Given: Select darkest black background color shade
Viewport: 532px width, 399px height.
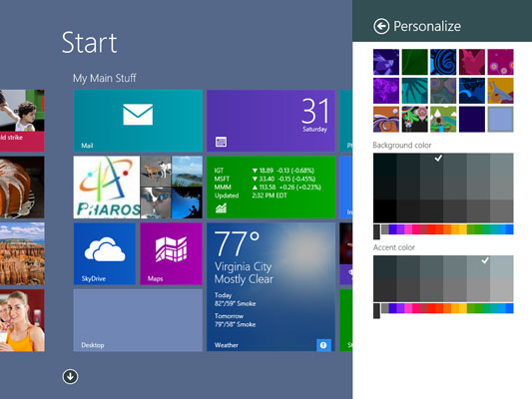Looking at the screenshot, I should pyautogui.click(x=384, y=211).
